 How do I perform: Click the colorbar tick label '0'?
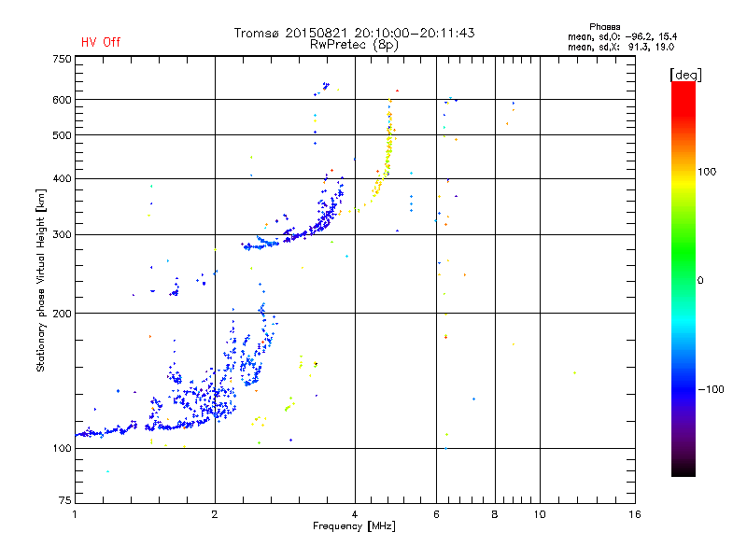[x=700, y=280]
